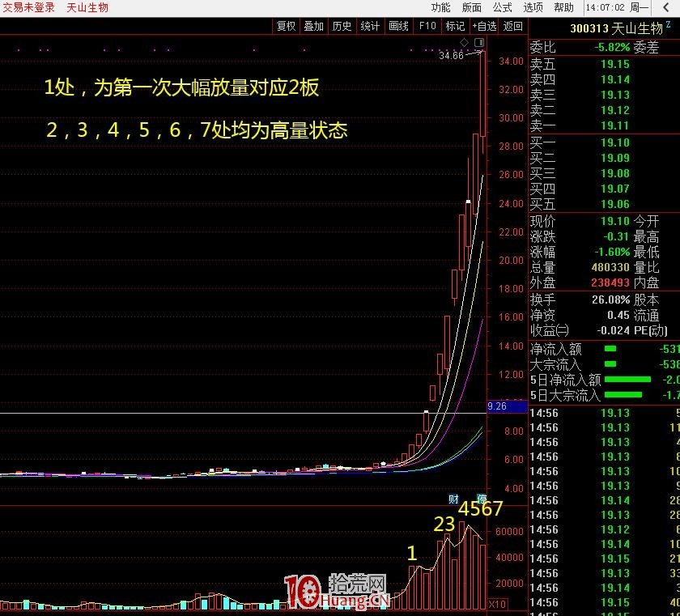Add 天山生物 to watchlist via +自选
The height and width of the screenshot is (616, 680).
click(484, 25)
